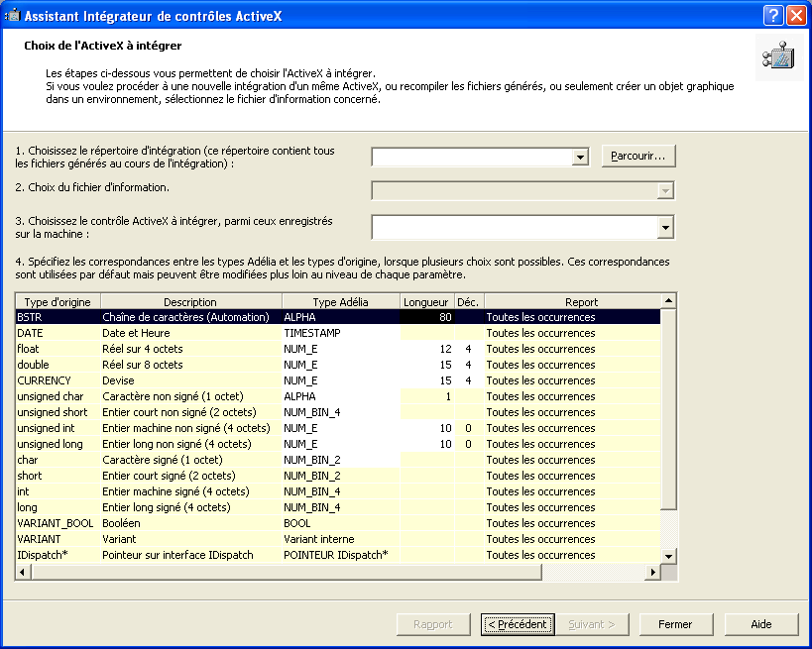Image resolution: width=812 pixels, height=649 pixels.
Task: Click the Type Adélia column header
Action: pos(340,301)
